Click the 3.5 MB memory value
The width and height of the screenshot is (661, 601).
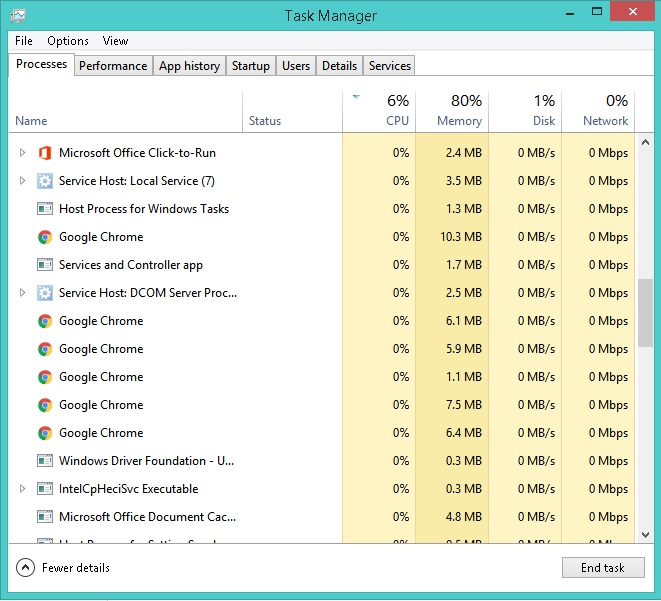464,181
